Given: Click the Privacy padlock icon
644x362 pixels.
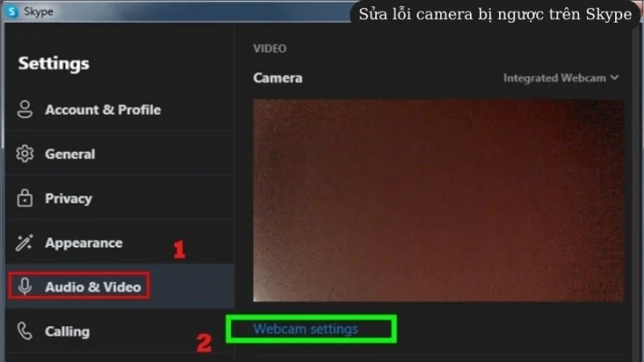Looking at the screenshot, I should pyautogui.click(x=25, y=198).
